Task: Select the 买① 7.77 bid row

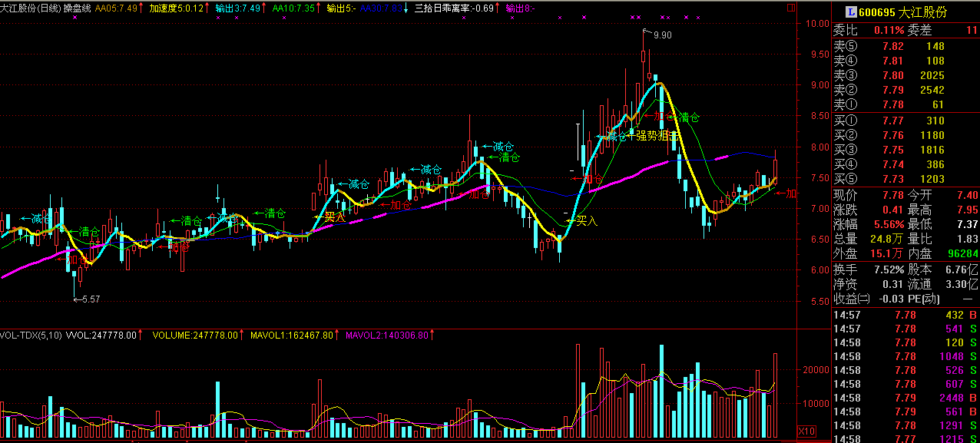Action: click(906, 121)
